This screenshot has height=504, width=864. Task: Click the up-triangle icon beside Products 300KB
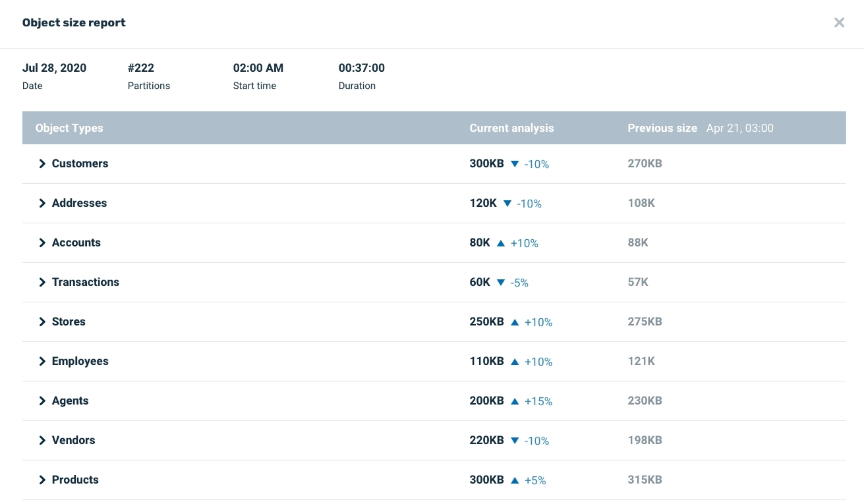click(515, 480)
